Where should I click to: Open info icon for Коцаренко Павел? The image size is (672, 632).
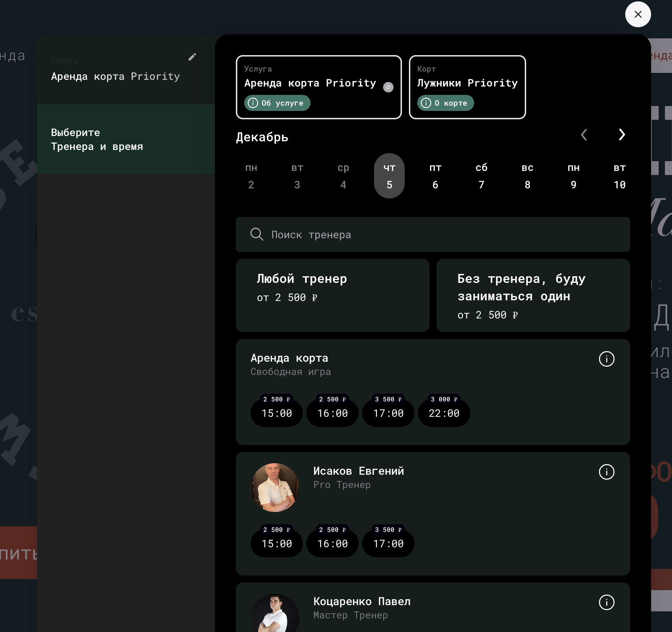coord(606,602)
